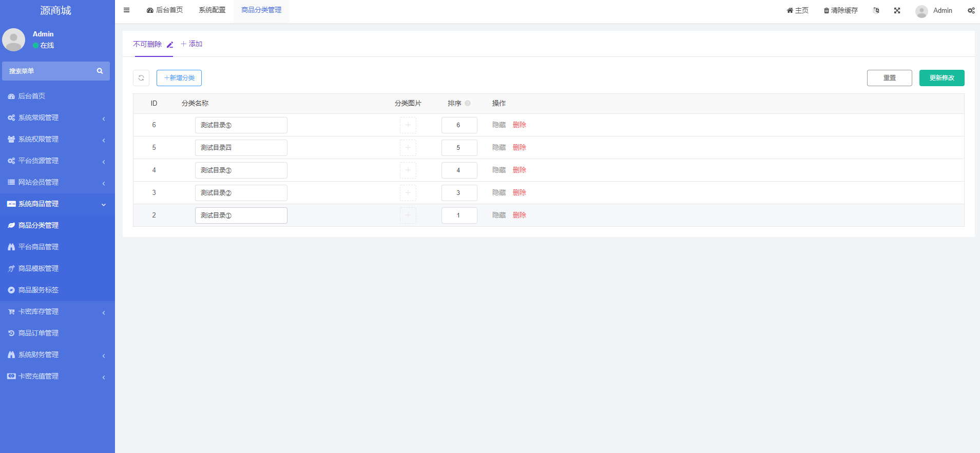The width and height of the screenshot is (980, 453).
Task: Delete category row ID 2
Action: coord(520,215)
